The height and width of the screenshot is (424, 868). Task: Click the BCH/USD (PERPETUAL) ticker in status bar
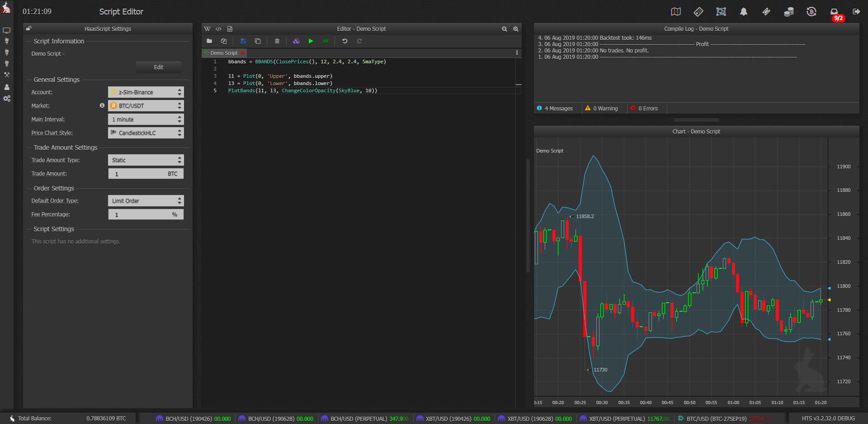pyautogui.click(x=364, y=419)
